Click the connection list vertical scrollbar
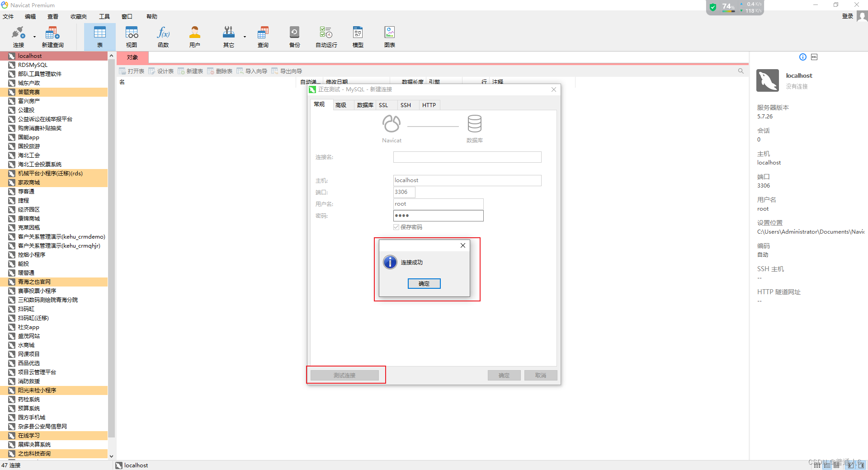This screenshot has height=470, width=868. tap(112, 248)
